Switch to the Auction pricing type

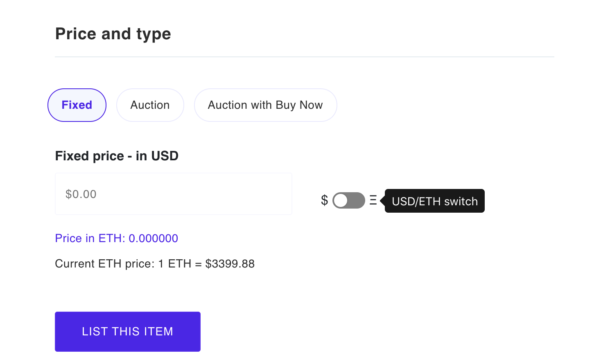(150, 105)
